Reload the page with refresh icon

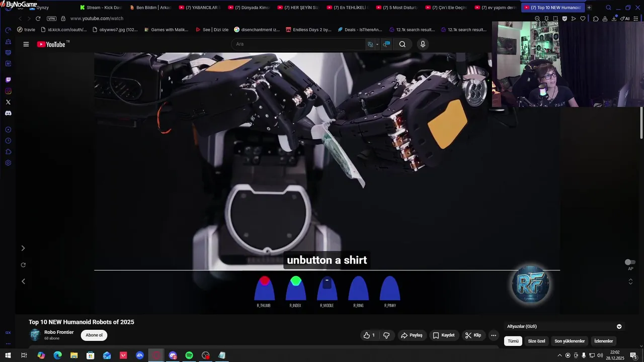click(x=38, y=19)
